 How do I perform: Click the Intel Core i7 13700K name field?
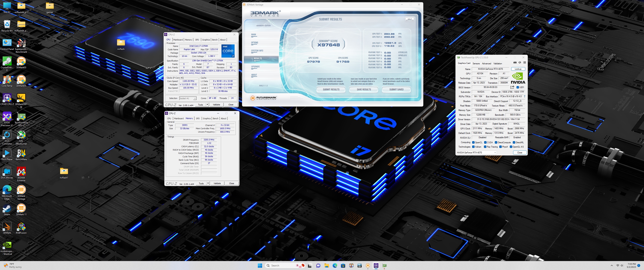(198, 46)
